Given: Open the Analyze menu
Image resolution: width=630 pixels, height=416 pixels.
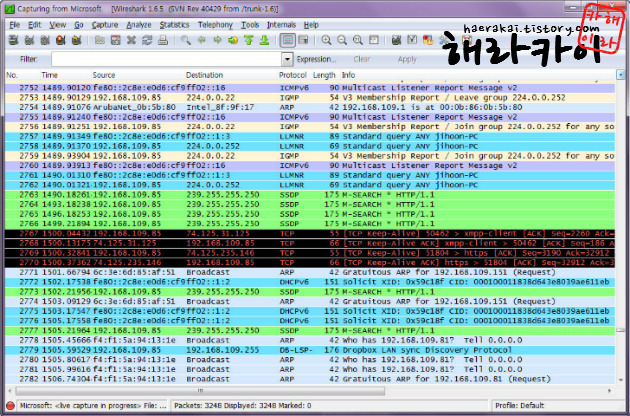Looking at the screenshot, I should coord(139,25).
